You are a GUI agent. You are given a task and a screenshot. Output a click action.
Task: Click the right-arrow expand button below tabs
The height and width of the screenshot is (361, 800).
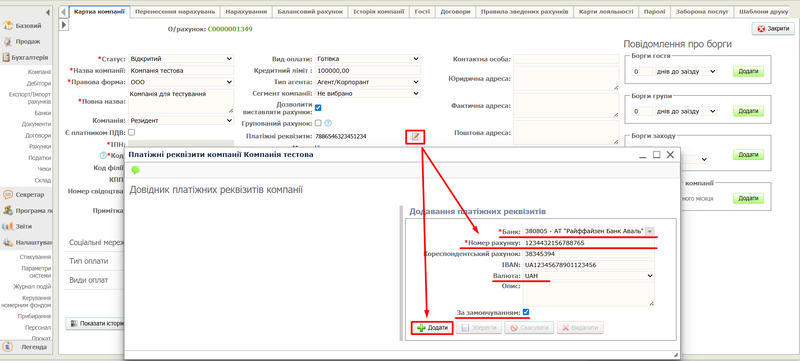(x=65, y=24)
